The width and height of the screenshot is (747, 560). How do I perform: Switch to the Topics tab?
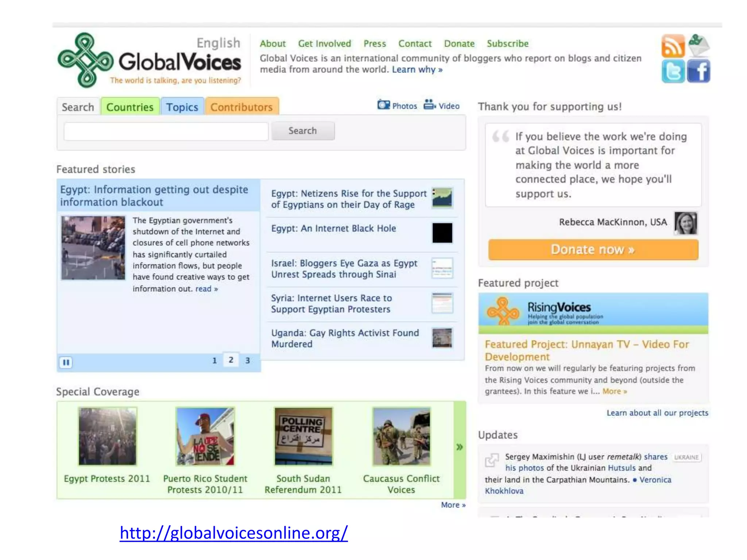[x=182, y=107]
